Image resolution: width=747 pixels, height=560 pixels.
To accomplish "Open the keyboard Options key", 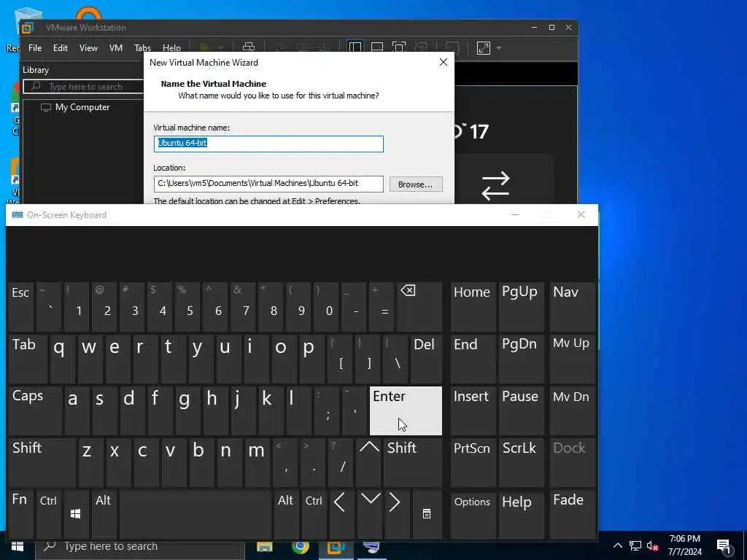I will coord(473,514).
